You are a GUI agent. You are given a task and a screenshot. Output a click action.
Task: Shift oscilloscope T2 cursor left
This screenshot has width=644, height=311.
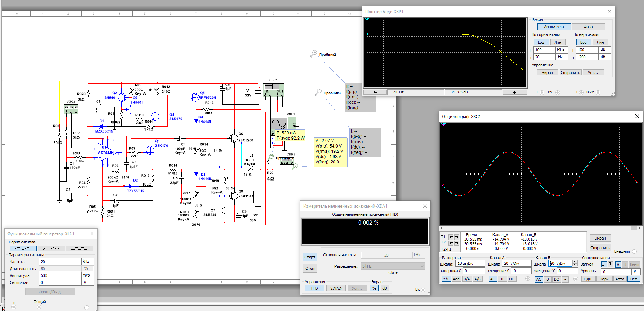pyautogui.click(x=451, y=243)
